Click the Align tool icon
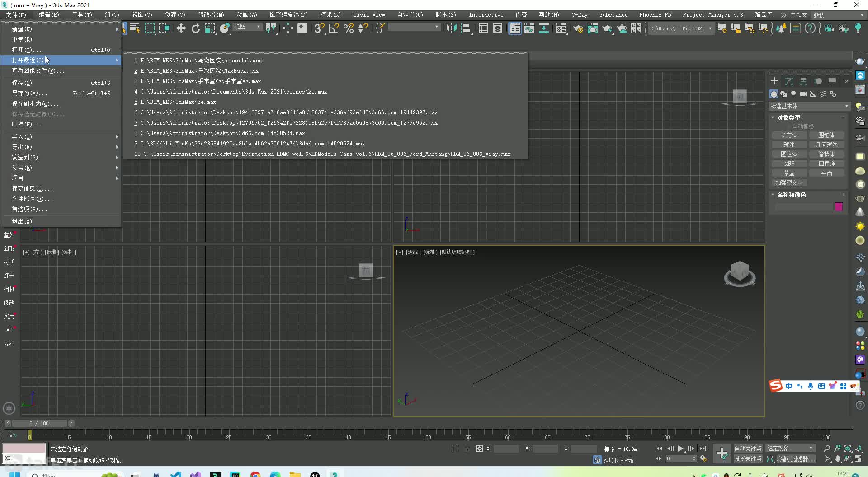The height and width of the screenshot is (477, 868). (466, 28)
